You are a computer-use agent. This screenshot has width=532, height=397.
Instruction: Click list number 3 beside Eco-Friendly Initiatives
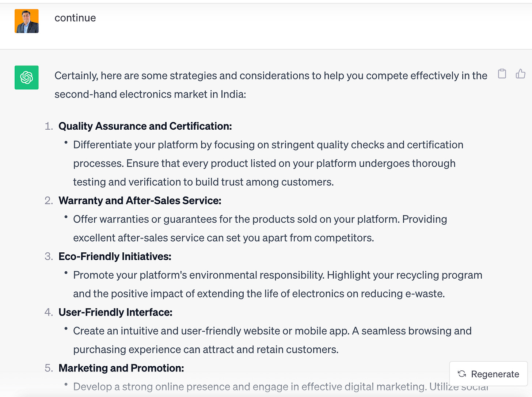point(49,256)
